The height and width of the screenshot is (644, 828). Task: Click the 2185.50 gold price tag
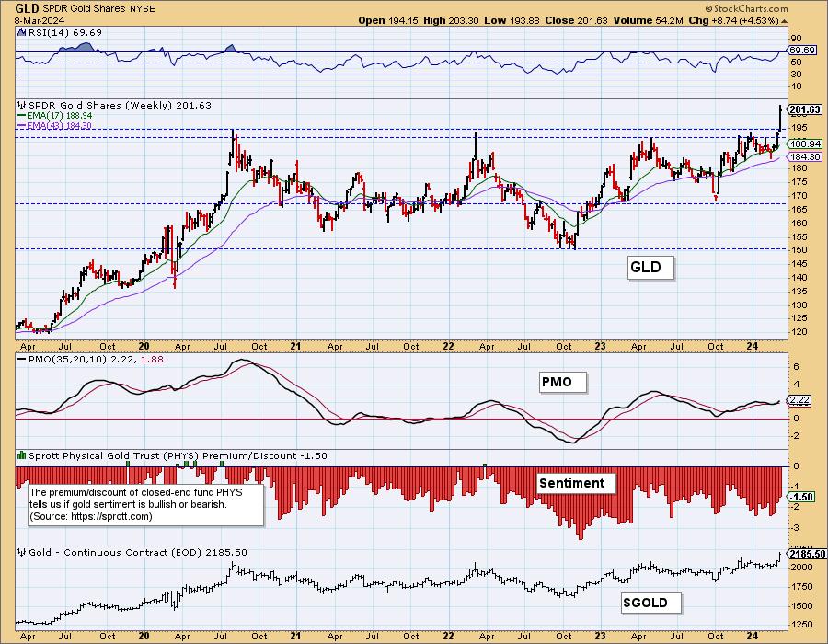coord(806,554)
